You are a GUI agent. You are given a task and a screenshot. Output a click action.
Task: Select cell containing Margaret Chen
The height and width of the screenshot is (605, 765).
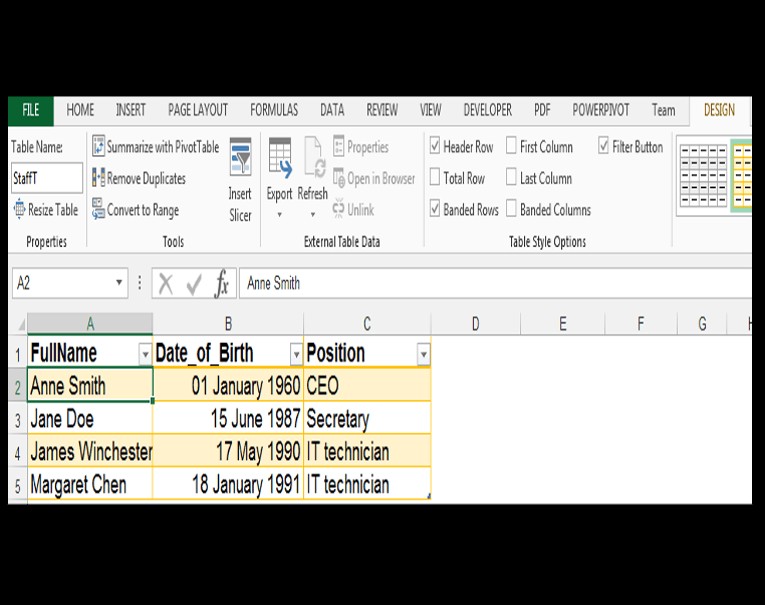(x=90, y=485)
